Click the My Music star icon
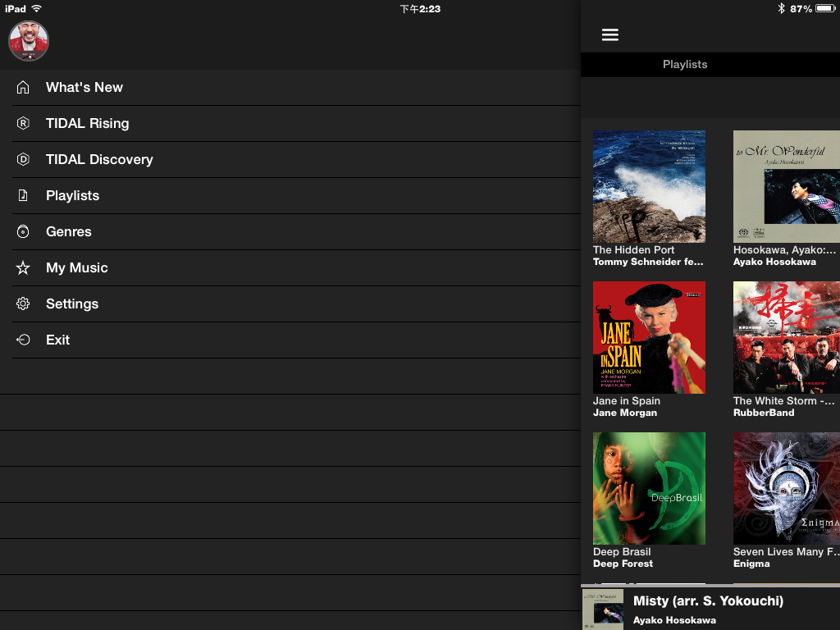Viewport: 840px width, 630px height. (x=23, y=268)
